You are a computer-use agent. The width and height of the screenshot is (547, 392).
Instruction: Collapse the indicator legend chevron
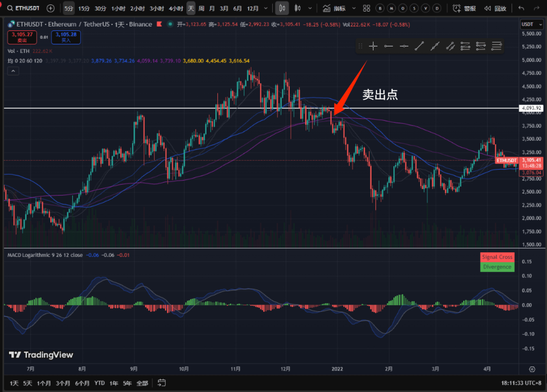click(13, 71)
